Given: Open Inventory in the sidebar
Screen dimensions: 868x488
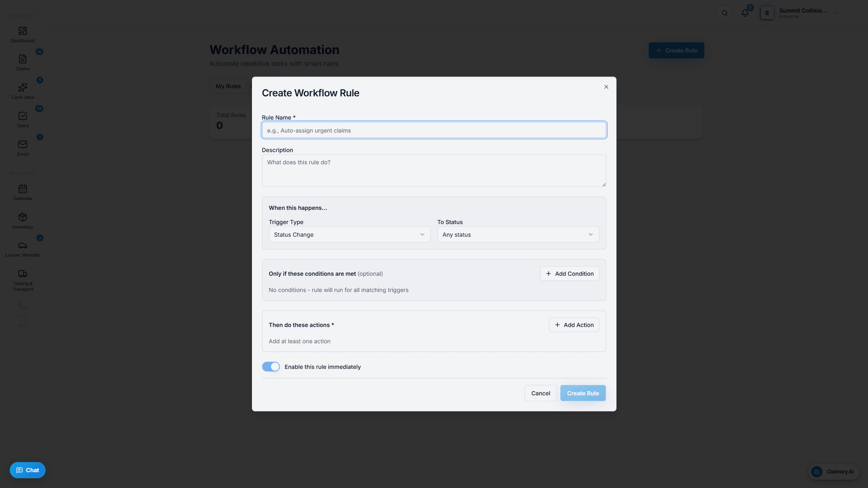Looking at the screenshot, I should pos(23,221).
